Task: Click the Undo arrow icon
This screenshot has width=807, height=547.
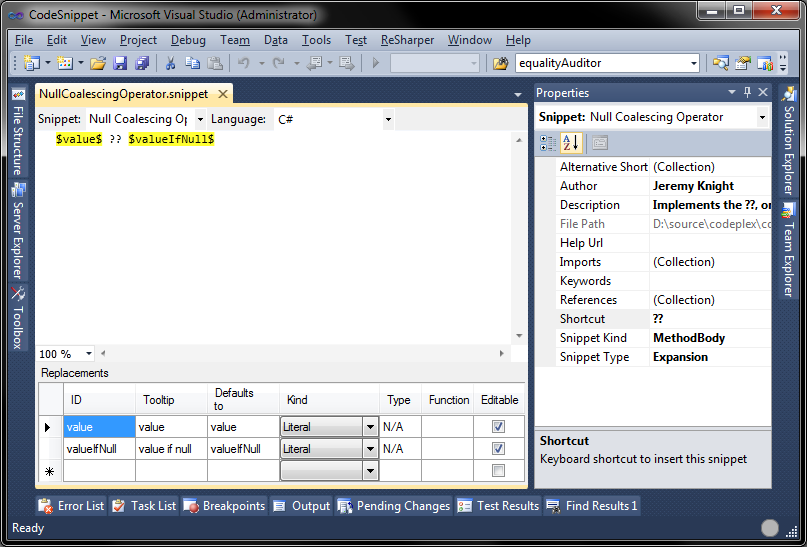Action: pos(244,63)
